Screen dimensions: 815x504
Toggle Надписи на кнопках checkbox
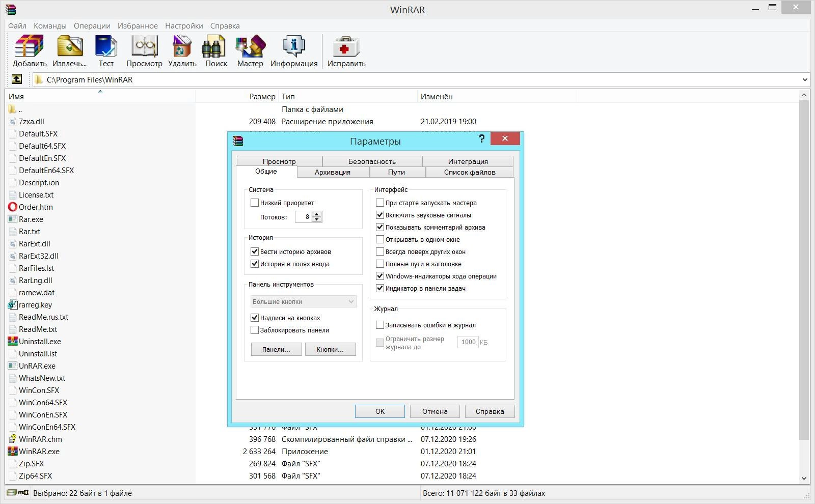point(255,318)
